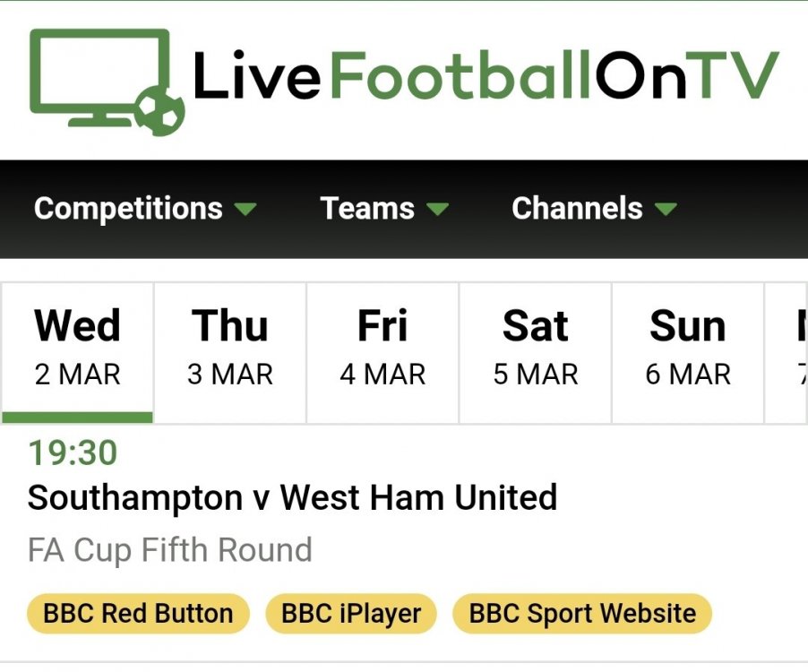The height and width of the screenshot is (672, 808).
Task: Open the Southampton v West Ham United fixture
Action: 292,497
